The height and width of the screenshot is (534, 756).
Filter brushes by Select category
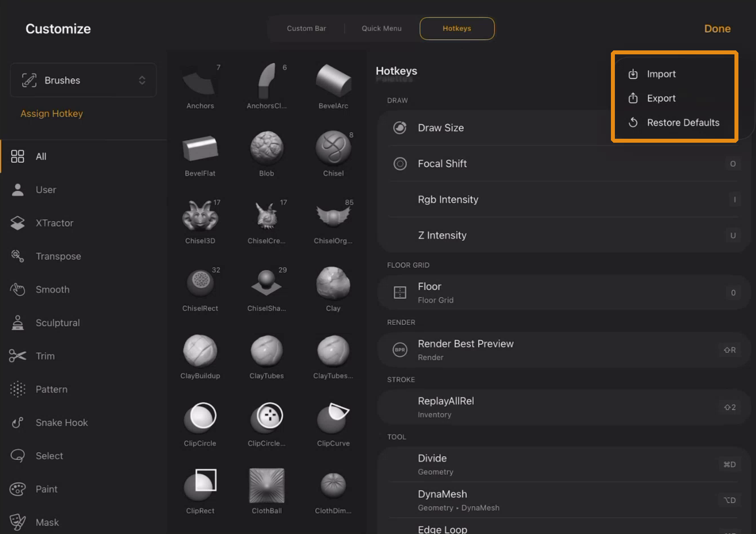point(83,456)
